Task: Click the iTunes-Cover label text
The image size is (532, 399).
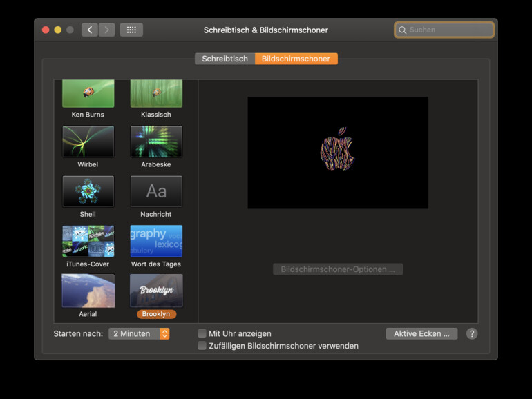Action: click(x=88, y=264)
